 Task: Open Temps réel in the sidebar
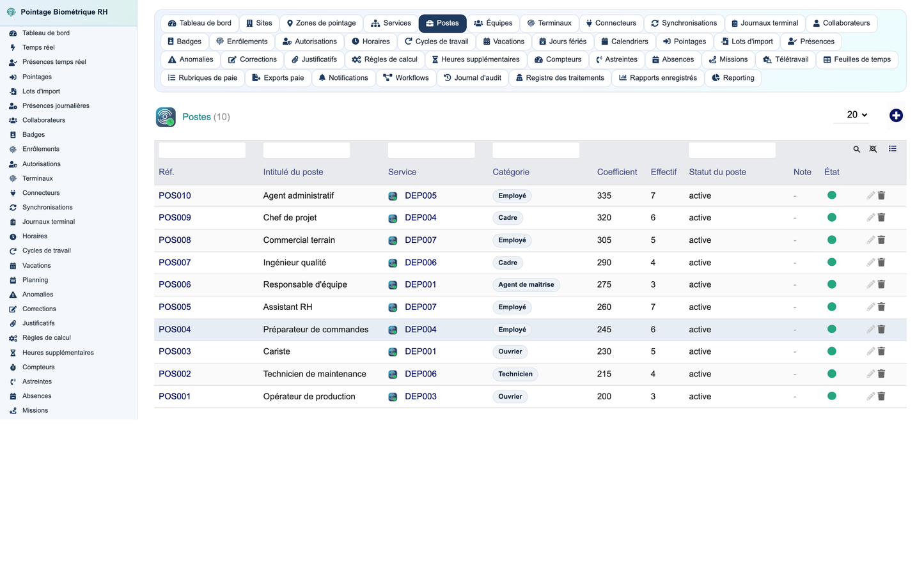click(38, 47)
